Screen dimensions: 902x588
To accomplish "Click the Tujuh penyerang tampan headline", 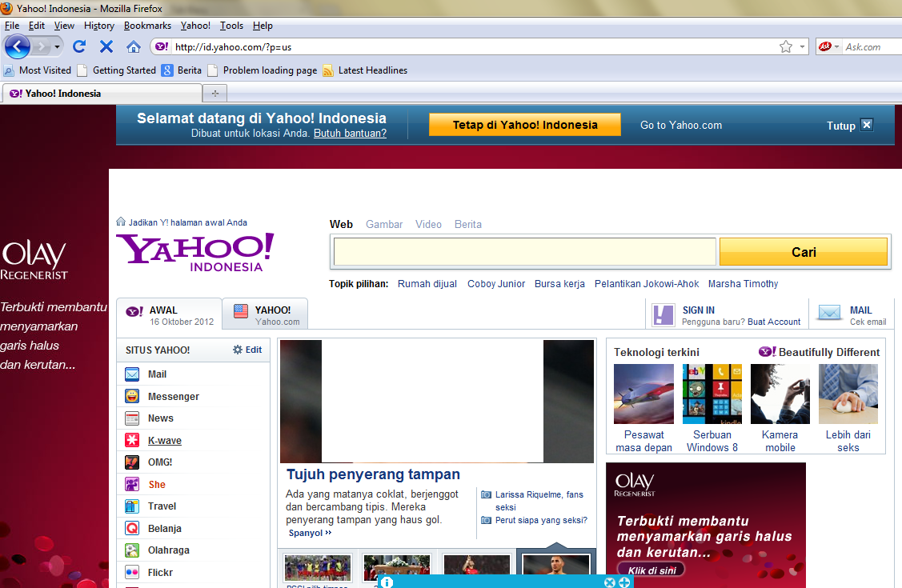I will [373, 474].
